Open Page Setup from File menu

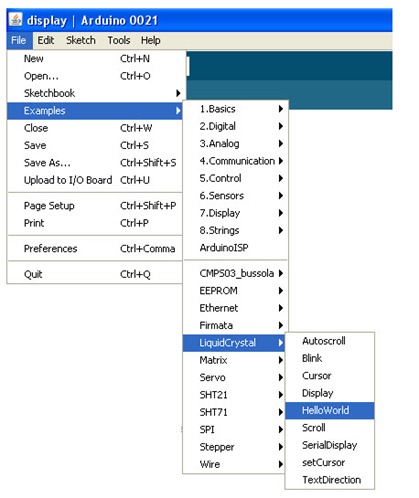[95, 206]
